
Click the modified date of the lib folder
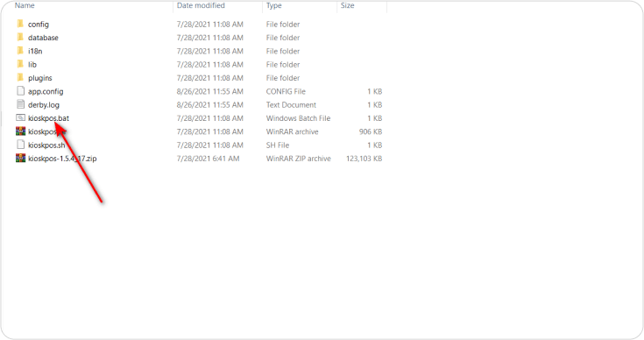click(210, 65)
